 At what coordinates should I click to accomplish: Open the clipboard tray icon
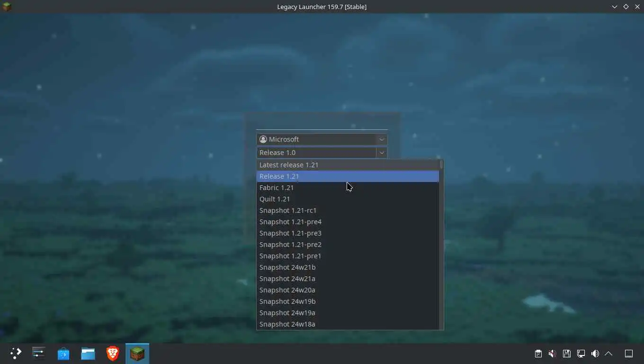pyautogui.click(x=538, y=354)
